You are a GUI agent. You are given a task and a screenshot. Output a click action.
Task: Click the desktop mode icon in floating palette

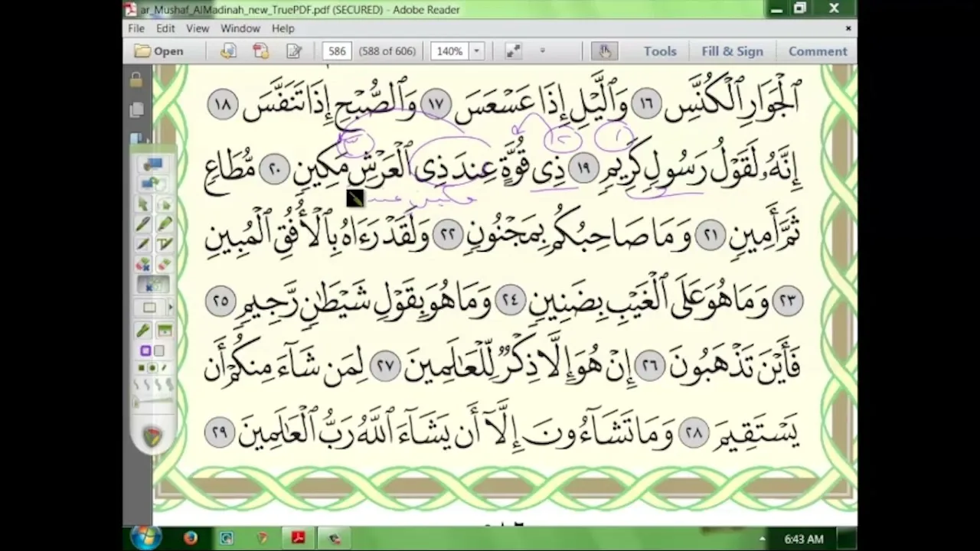tap(153, 164)
